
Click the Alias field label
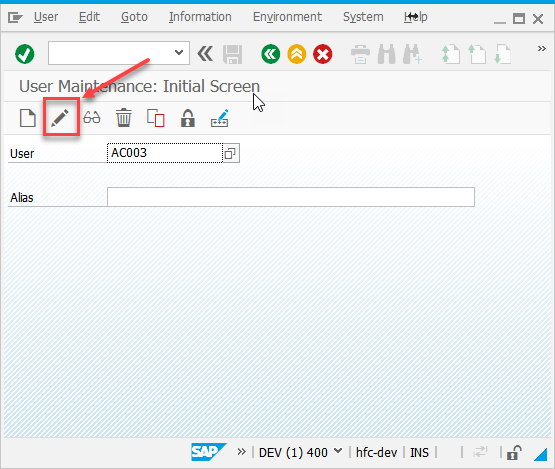22,198
